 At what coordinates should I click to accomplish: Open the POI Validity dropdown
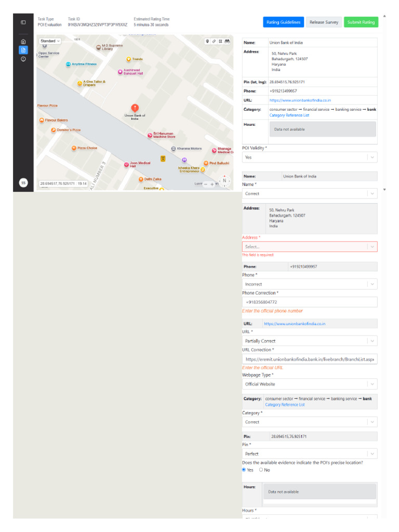coord(310,157)
